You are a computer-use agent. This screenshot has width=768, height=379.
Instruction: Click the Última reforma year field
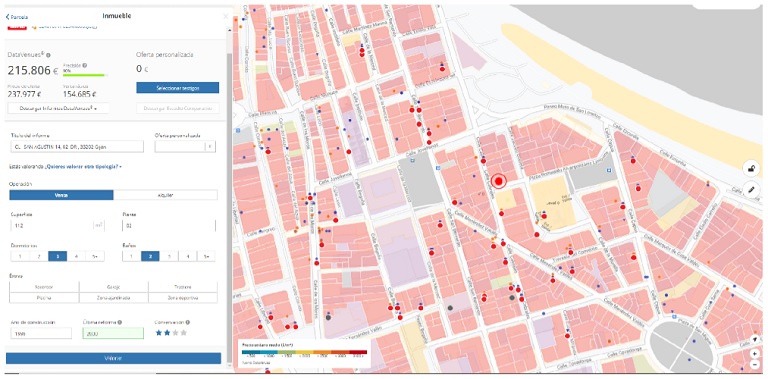(113, 333)
